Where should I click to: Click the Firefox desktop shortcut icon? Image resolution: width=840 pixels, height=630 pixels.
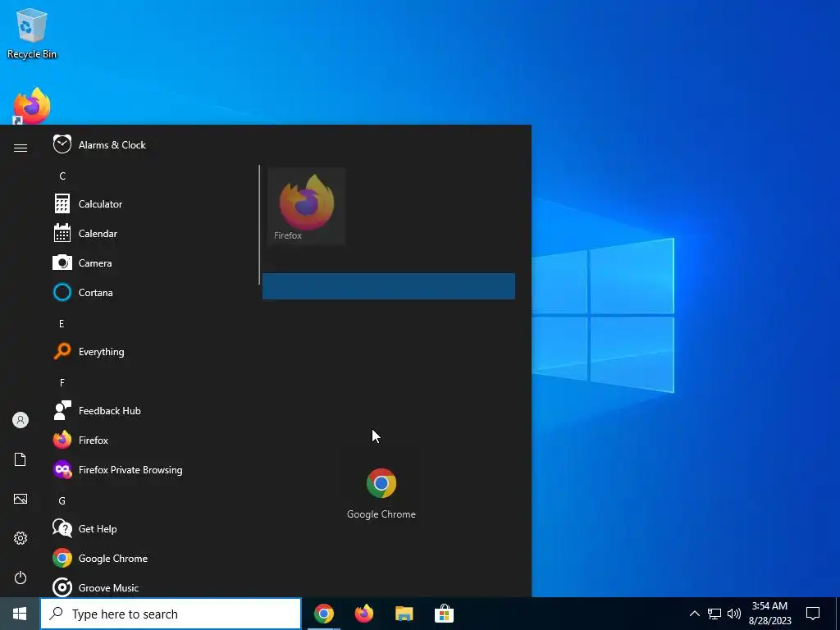pyautogui.click(x=32, y=106)
